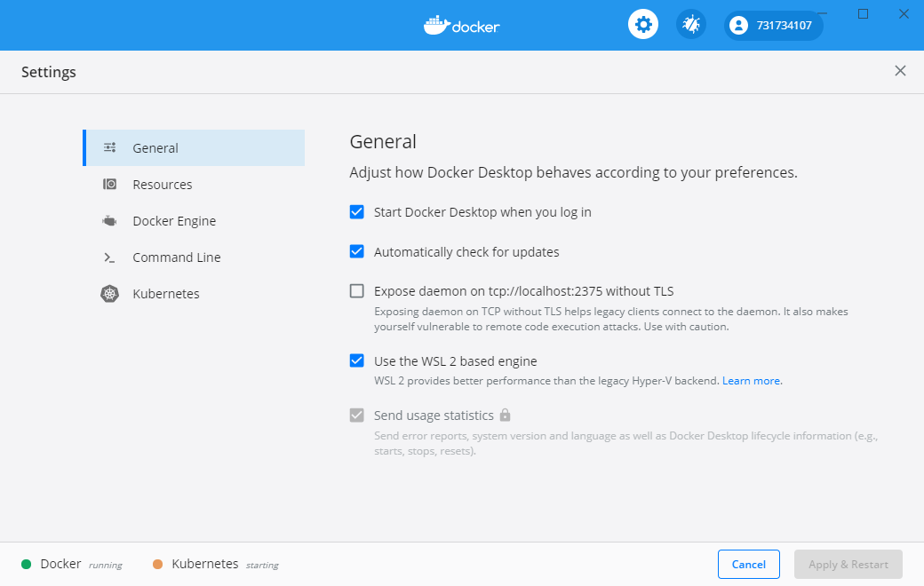Image resolution: width=924 pixels, height=586 pixels.
Task: Toggle Use the WSL 2 based engine
Action: pos(357,360)
